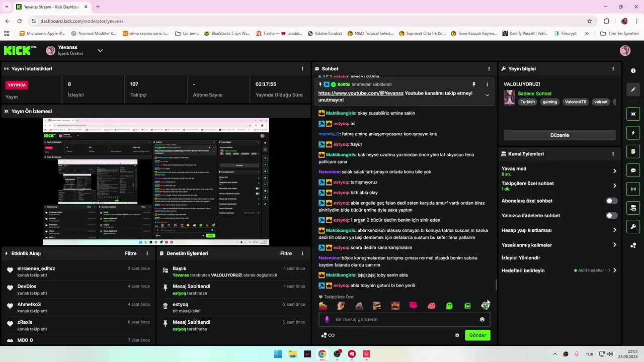This screenshot has height=362, width=644.
Task: Click the Düzenle button
Action: 559,135
